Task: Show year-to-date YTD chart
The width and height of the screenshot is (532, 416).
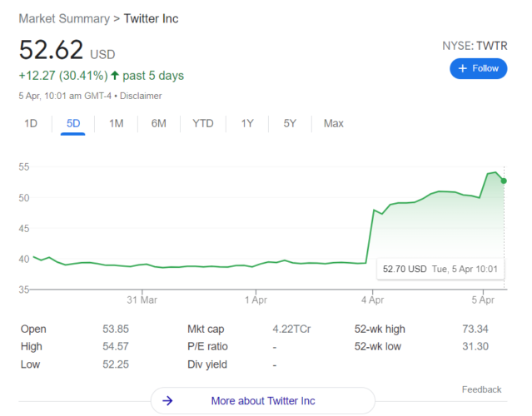Action: click(203, 123)
